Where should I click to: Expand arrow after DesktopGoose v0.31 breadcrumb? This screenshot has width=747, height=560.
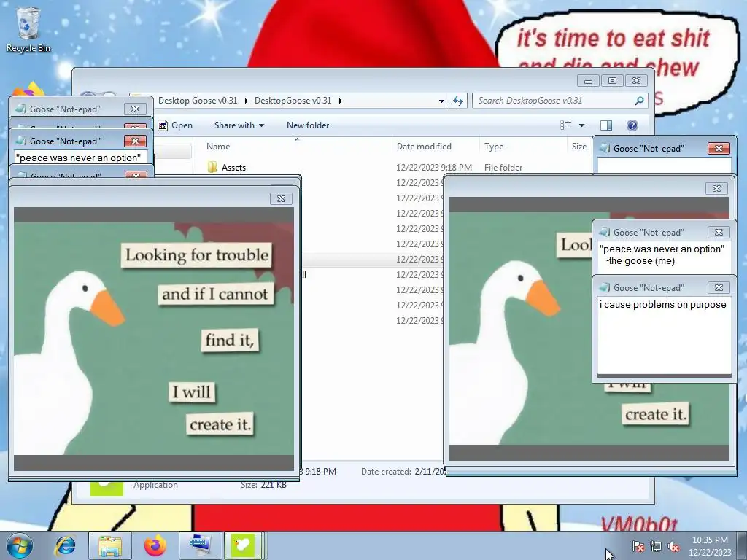(340, 101)
